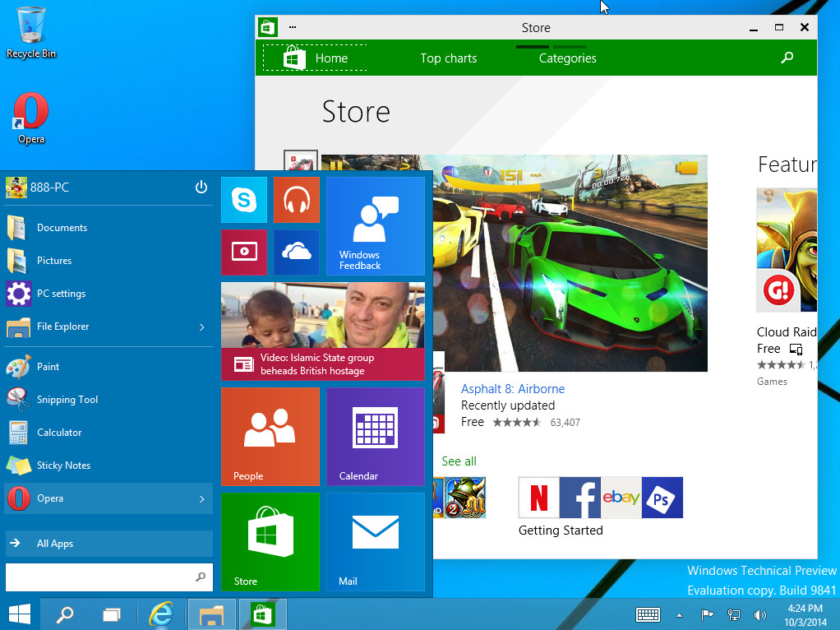This screenshot has width=840, height=630.
Task: Go to Store Home tab
Action: (315, 58)
